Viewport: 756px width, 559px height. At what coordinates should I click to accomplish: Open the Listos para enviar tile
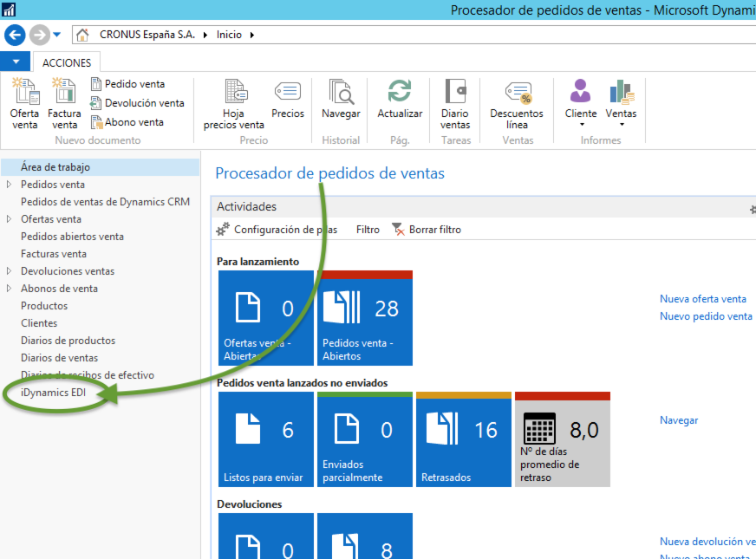click(x=266, y=439)
